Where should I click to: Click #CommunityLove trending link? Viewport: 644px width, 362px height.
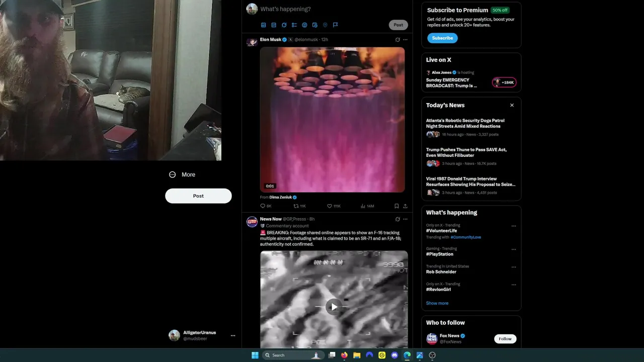[466, 237]
